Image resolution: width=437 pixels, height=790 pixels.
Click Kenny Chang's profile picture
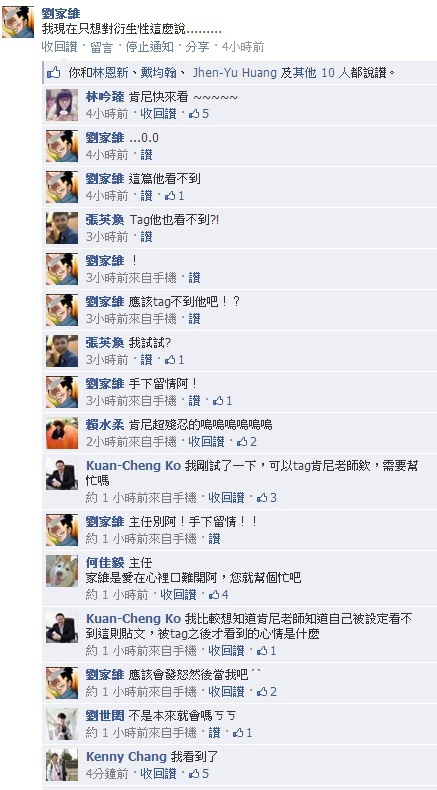(x=62, y=765)
